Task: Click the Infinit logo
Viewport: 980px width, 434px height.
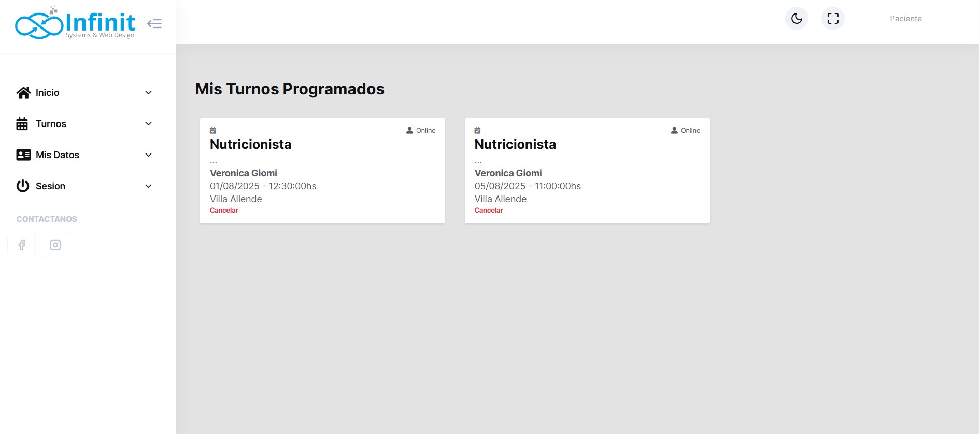Action: point(75,24)
